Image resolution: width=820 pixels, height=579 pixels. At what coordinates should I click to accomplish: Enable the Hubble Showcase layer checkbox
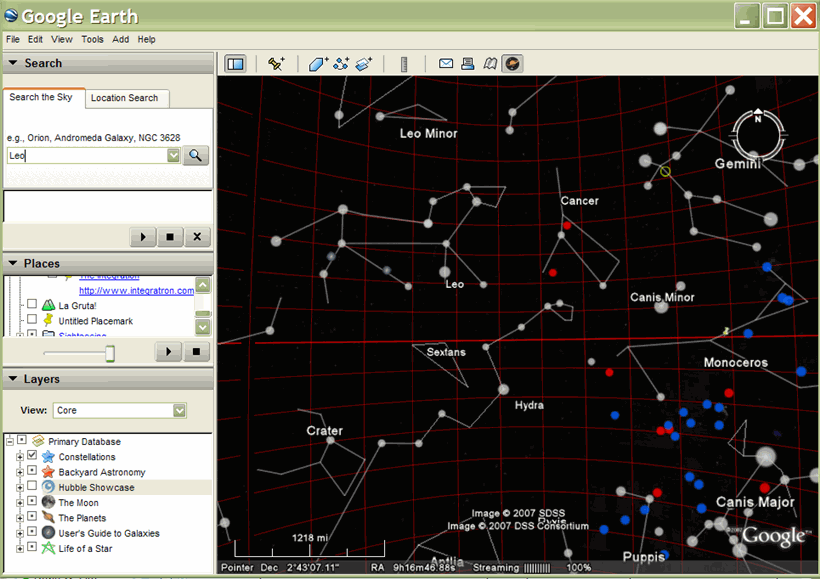33,487
